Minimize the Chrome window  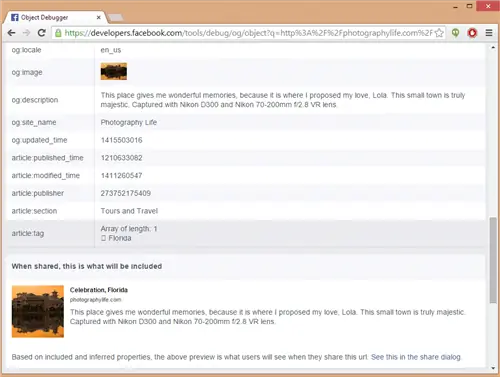click(x=455, y=6)
